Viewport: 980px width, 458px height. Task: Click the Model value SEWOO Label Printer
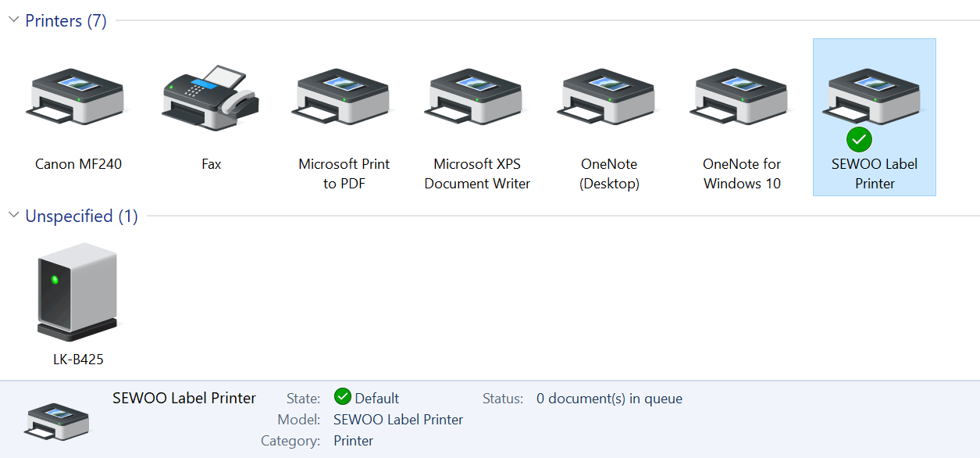(x=398, y=420)
